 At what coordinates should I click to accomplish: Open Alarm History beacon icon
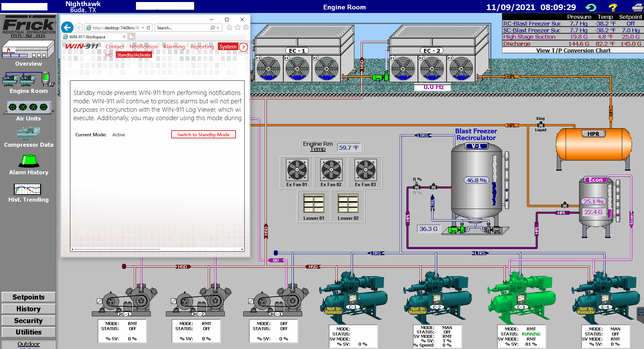(x=29, y=161)
